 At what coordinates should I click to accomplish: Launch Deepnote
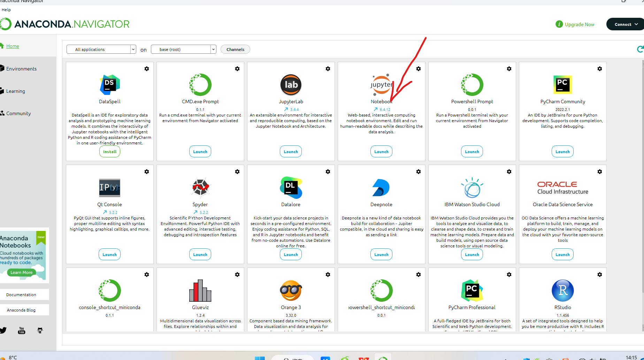click(x=382, y=254)
